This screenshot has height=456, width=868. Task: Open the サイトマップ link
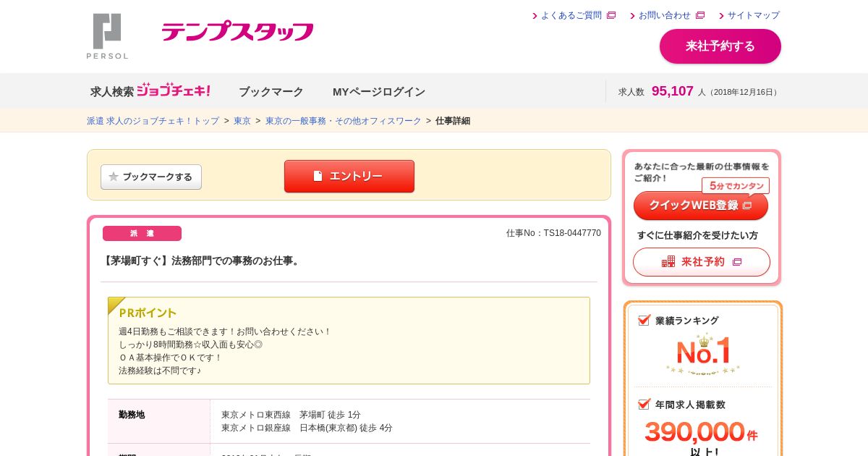pyautogui.click(x=753, y=15)
